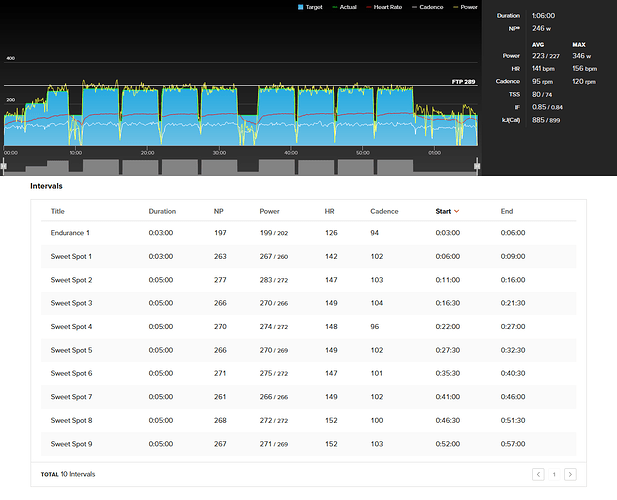The height and width of the screenshot is (500, 617).
Task: Select the Sweet Spot 5 interval
Action: click(308, 350)
